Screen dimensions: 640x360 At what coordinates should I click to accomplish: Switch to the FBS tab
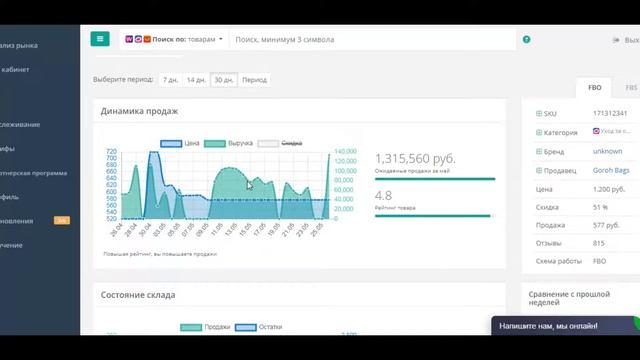tap(631, 88)
